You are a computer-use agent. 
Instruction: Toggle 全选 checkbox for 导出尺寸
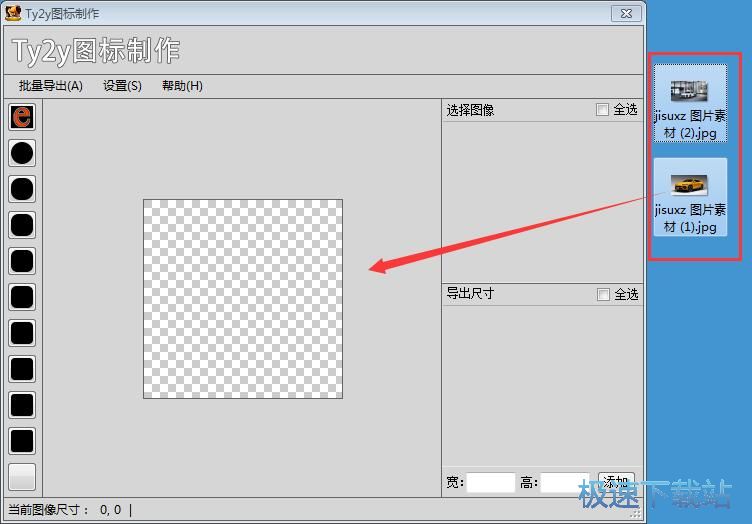(x=603, y=294)
